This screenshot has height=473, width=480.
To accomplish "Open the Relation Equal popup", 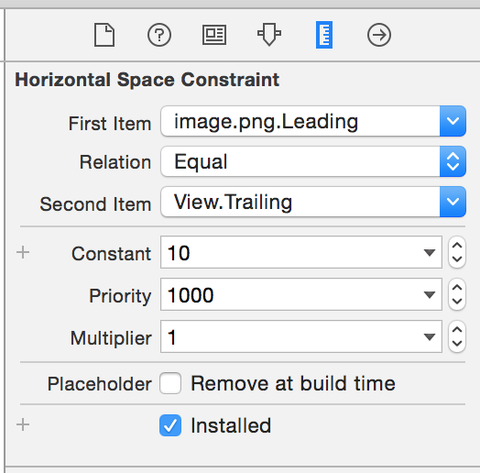I will click(x=313, y=161).
